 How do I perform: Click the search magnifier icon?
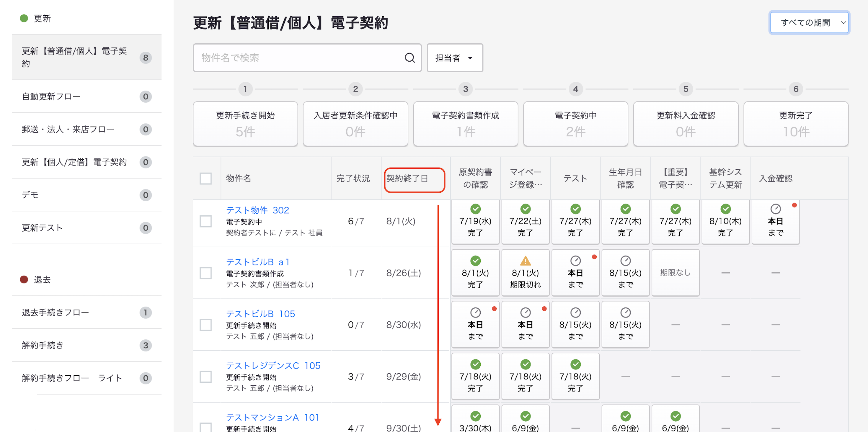(409, 58)
